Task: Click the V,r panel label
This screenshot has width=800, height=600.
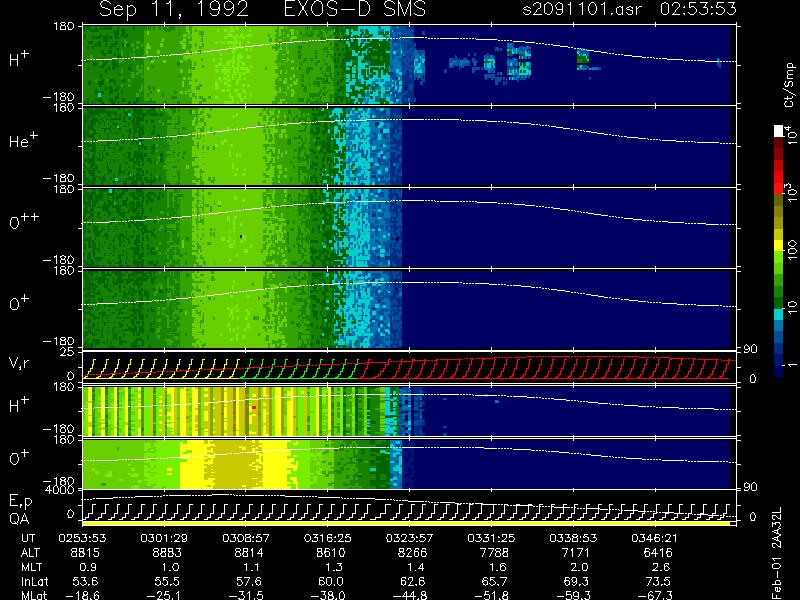Action: tap(20, 363)
